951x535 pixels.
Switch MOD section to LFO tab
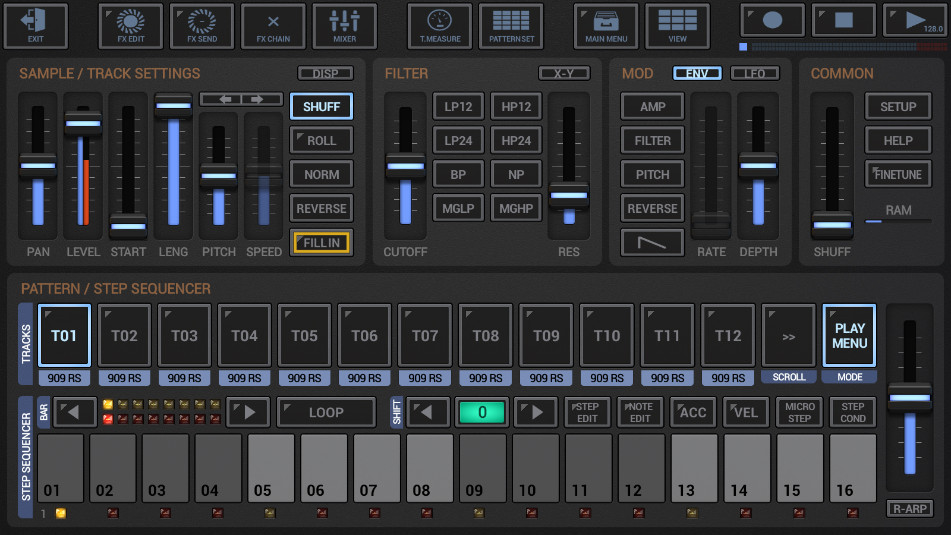point(754,73)
